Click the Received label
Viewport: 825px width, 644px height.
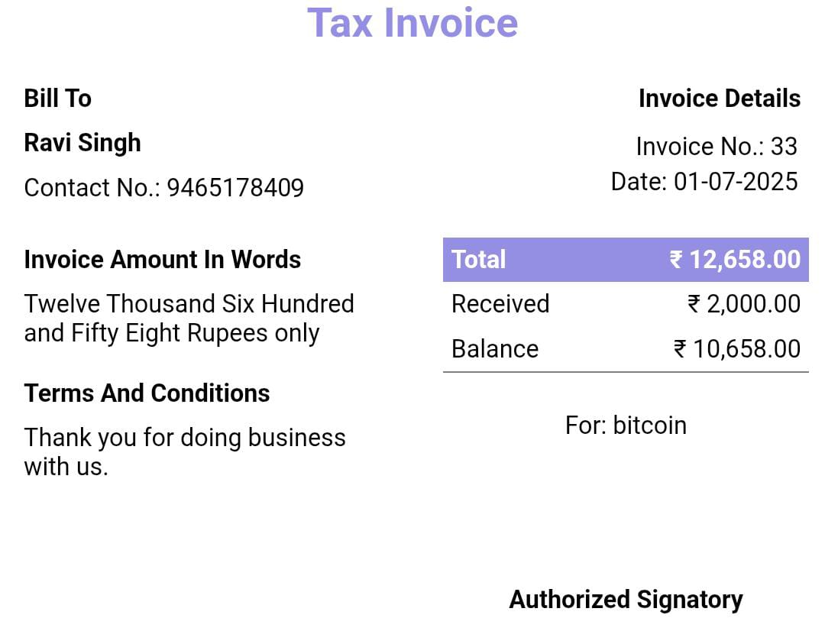pos(500,304)
